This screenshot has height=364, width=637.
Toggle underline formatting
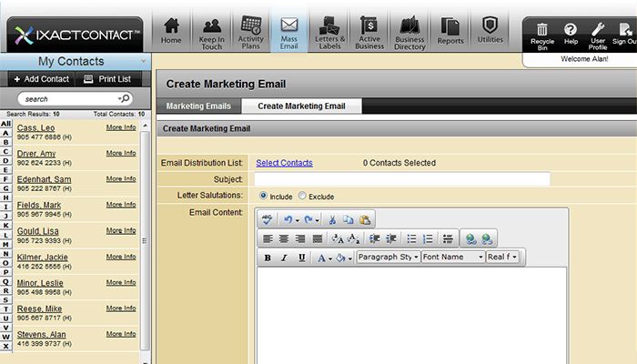[301, 258]
